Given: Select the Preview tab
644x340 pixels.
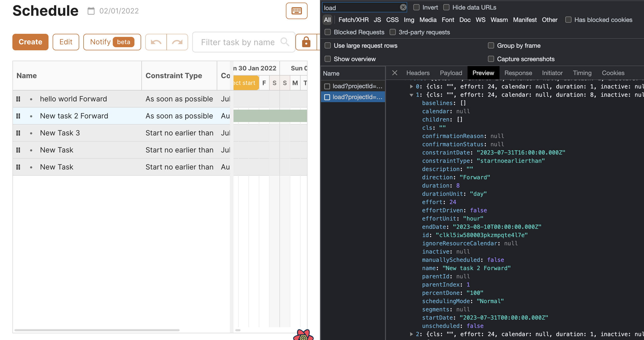Looking at the screenshot, I should 483,73.
